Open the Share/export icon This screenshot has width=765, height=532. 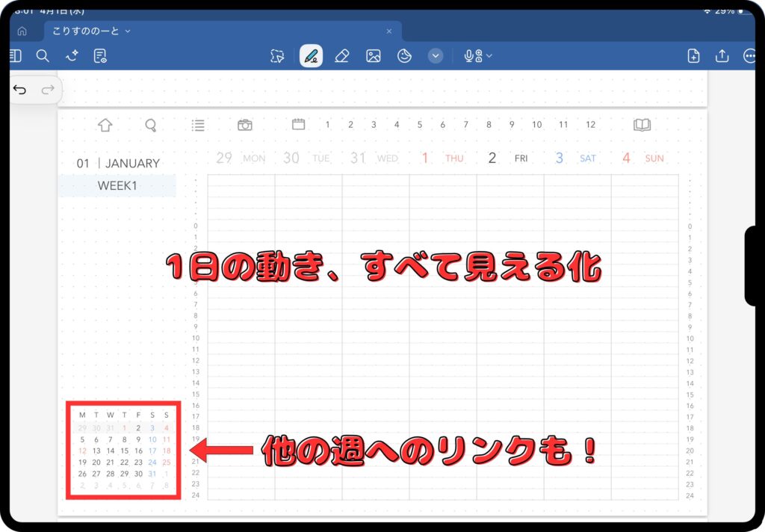[722, 56]
